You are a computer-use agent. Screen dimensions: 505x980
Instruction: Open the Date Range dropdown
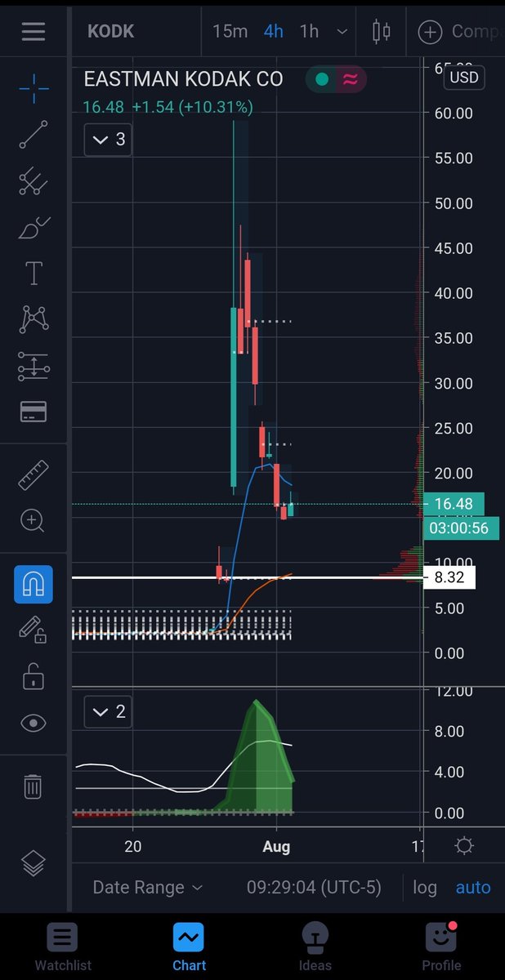tap(148, 887)
